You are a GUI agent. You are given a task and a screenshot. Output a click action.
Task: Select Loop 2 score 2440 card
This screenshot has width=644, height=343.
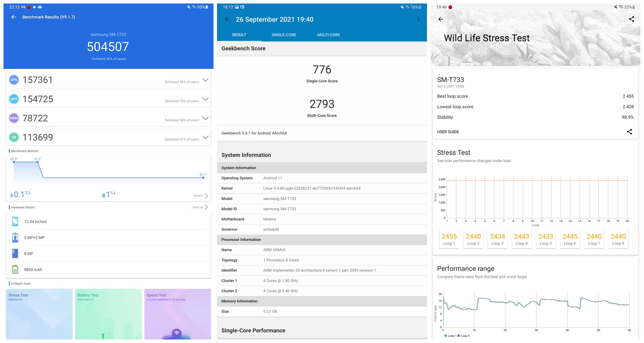click(473, 239)
